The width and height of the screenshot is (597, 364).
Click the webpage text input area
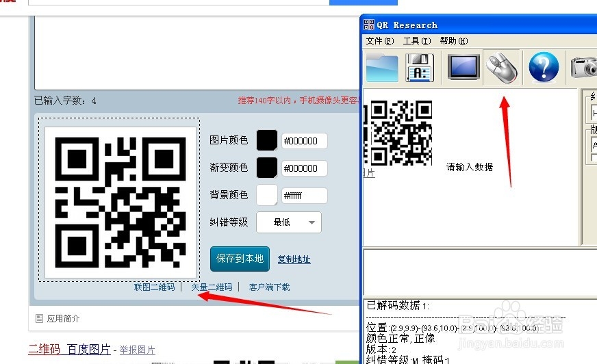pyautogui.click(x=197, y=53)
